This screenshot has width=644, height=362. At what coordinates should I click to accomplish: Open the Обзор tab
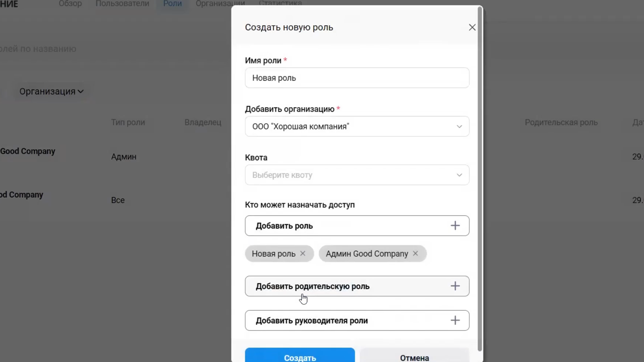70,4
